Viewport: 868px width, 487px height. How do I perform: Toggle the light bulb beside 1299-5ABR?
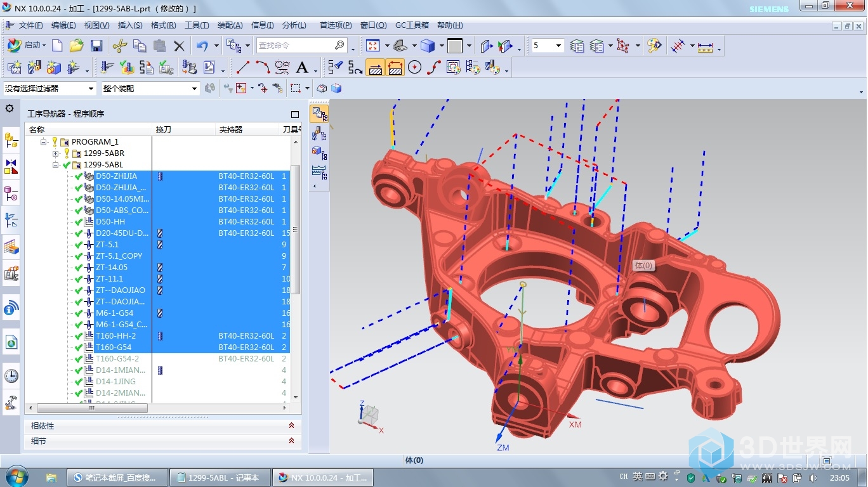(67, 153)
